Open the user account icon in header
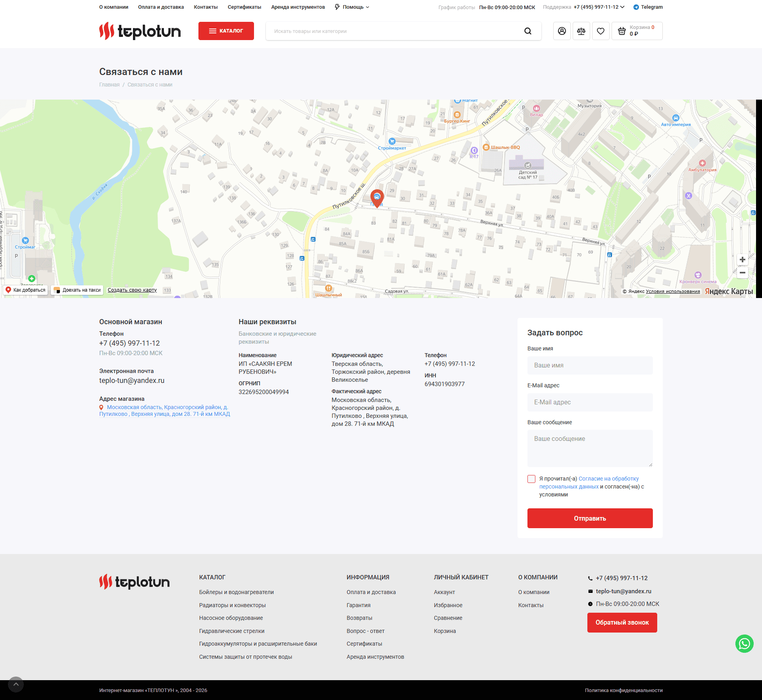The height and width of the screenshot is (700, 762). (x=562, y=31)
